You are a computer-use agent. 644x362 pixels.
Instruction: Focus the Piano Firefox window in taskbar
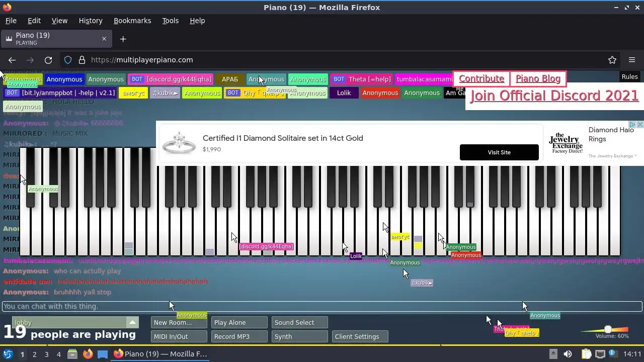(x=161, y=354)
